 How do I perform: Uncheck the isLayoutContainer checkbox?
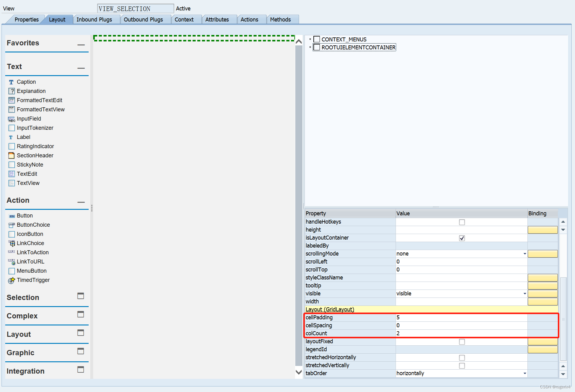tap(462, 238)
